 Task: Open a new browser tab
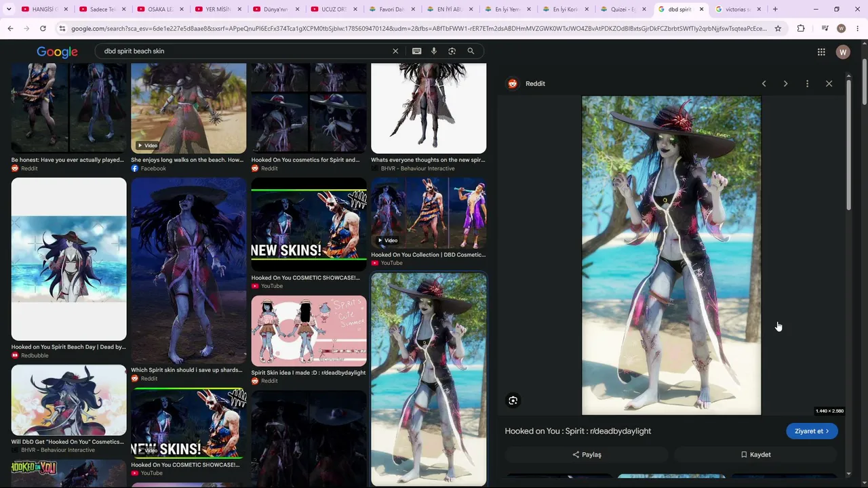point(775,9)
